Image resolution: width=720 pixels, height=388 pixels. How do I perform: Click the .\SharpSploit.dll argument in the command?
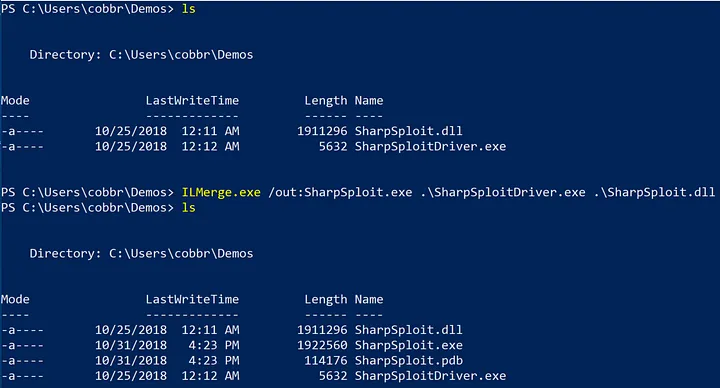[654, 192]
